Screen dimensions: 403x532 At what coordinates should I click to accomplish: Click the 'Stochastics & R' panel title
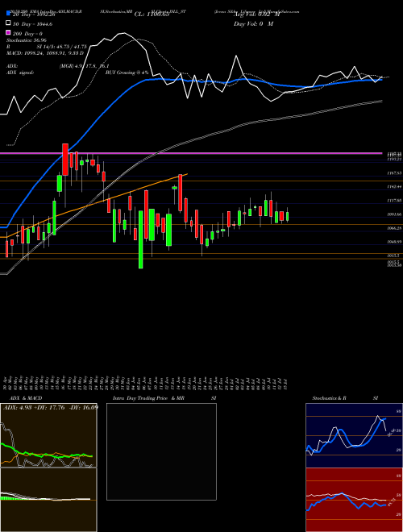tap(329, 398)
